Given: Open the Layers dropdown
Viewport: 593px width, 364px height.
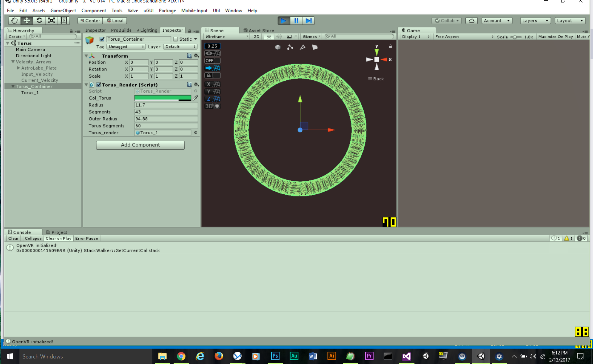Looking at the screenshot, I should [535, 21].
